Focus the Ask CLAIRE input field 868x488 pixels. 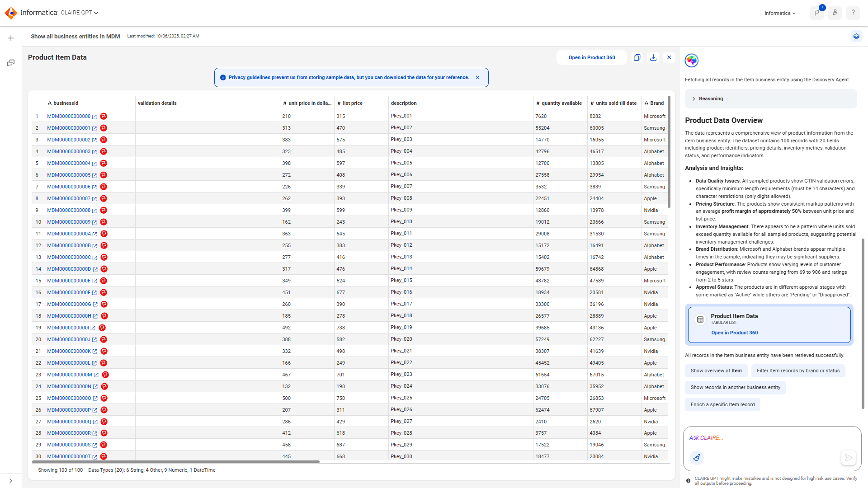coord(772,437)
